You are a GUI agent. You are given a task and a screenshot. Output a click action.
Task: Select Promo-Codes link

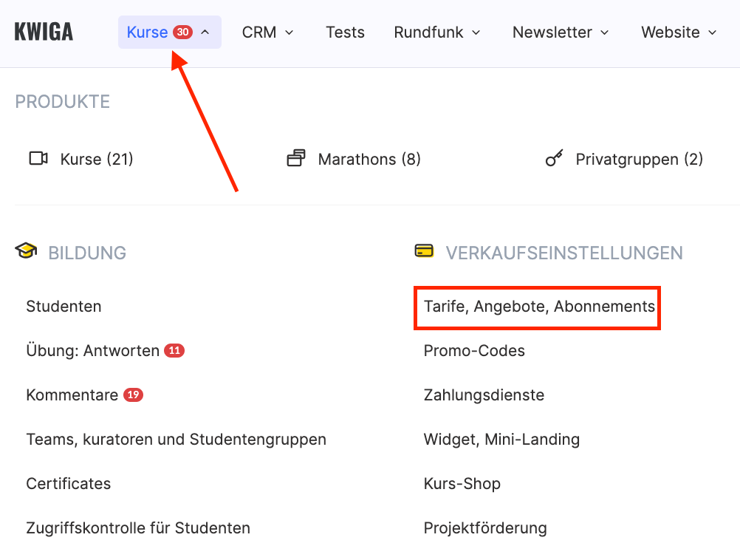[474, 351]
